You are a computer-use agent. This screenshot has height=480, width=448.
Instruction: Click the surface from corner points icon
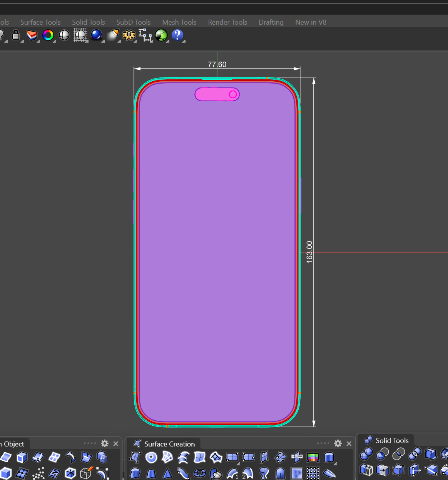click(x=135, y=457)
